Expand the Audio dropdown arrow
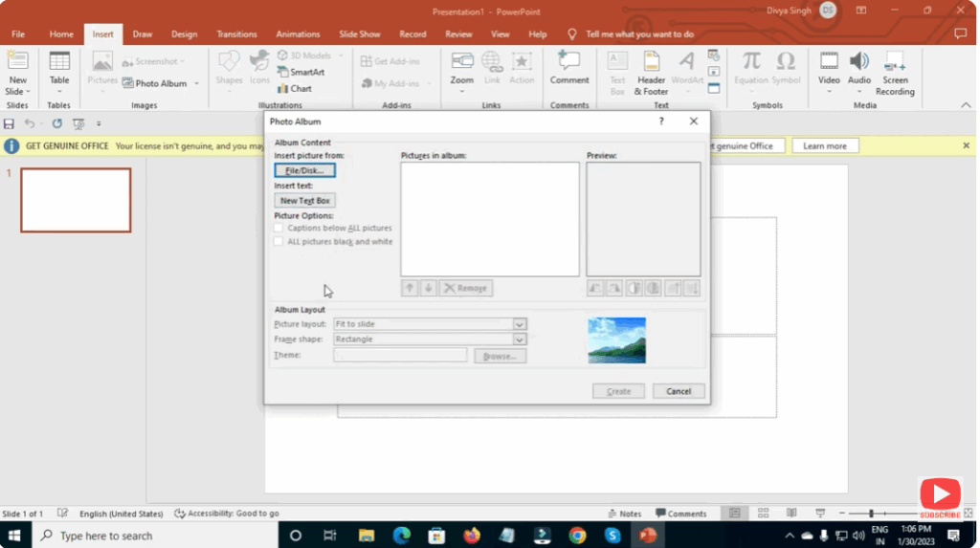 (x=859, y=92)
